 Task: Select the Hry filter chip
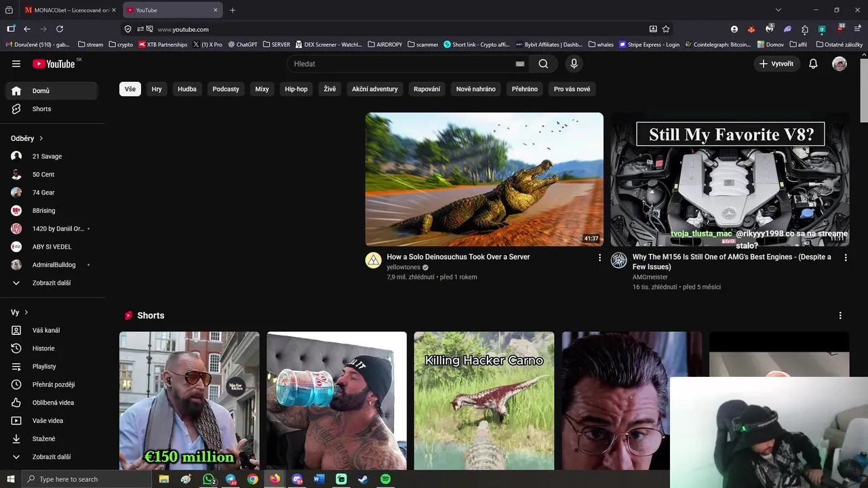click(157, 89)
